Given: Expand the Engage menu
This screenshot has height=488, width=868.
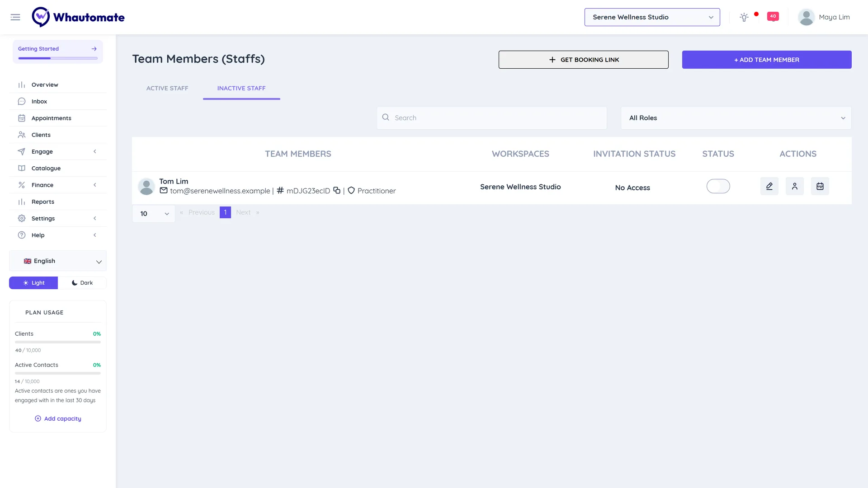Looking at the screenshot, I should pos(58,151).
